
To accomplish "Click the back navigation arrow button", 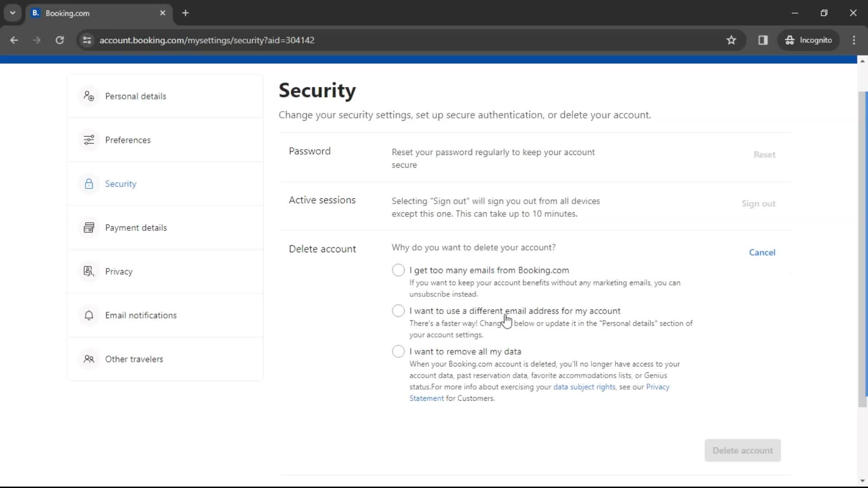I will pyautogui.click(x=14, y=40).
